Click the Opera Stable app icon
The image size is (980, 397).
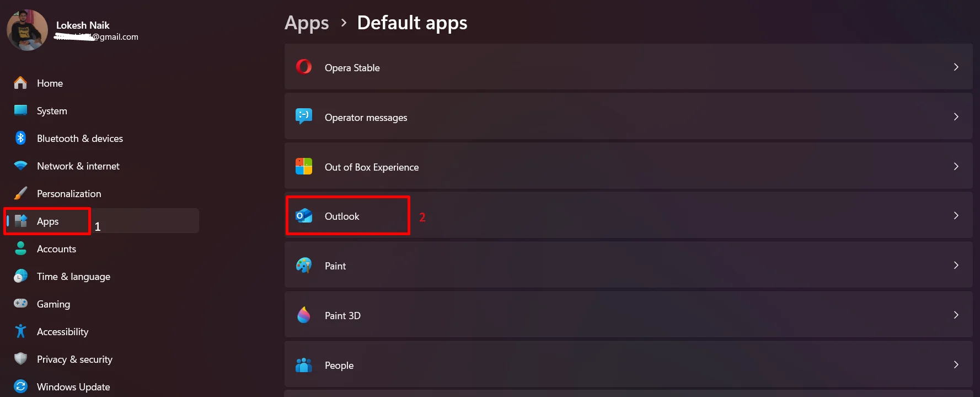(304, 67)
